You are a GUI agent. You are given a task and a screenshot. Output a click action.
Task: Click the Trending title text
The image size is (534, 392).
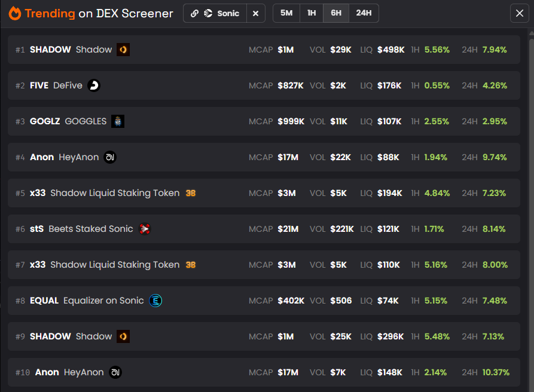pyautogui.click(x=50, y=13)
